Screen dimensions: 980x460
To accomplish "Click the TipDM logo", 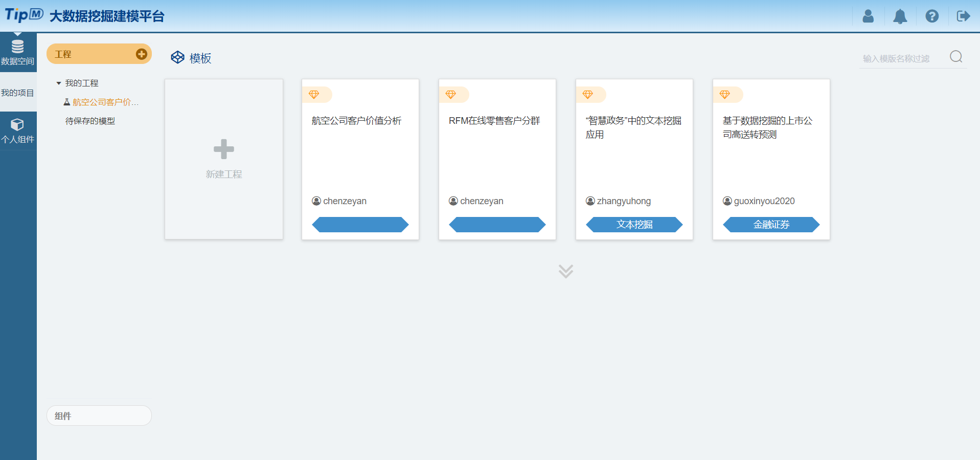I will (x=24, y=15).
